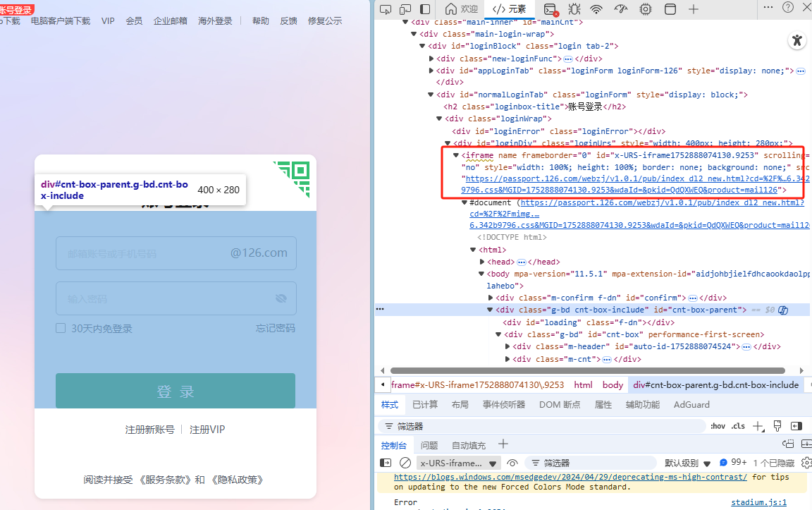812x510 pixels.
Task: Open the Console tool icon with error badge
Action: point(550,9)
